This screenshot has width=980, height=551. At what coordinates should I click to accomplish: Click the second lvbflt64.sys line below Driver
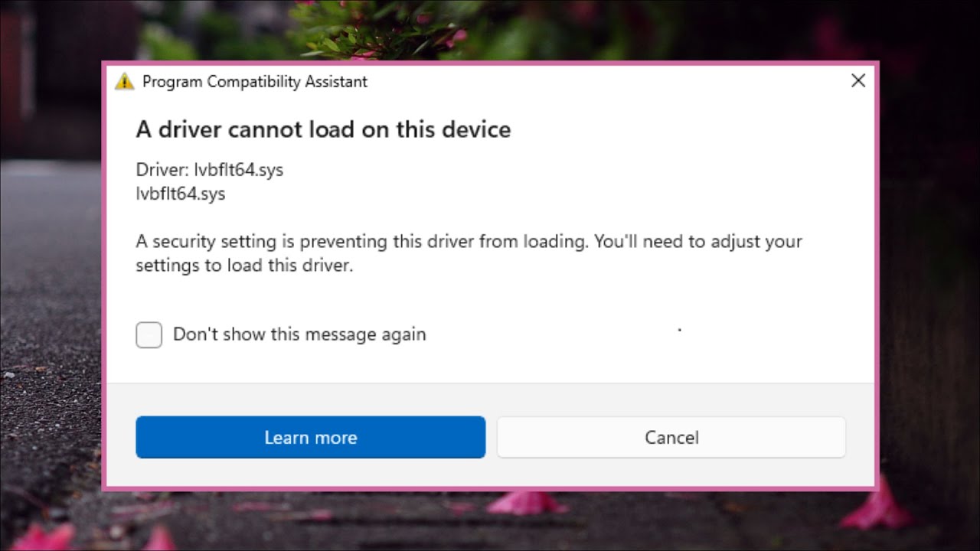click(x=181, y=194)
